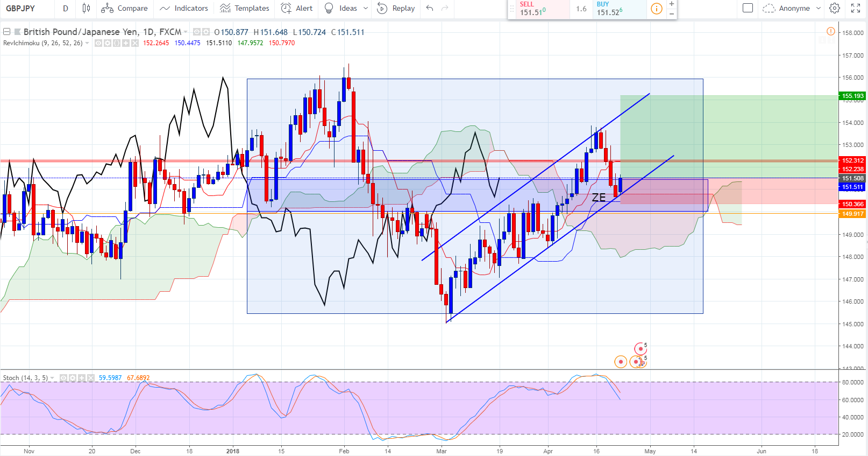
Task: Toggle visibility of GBPJPY main series
Action: pos(197,32)
